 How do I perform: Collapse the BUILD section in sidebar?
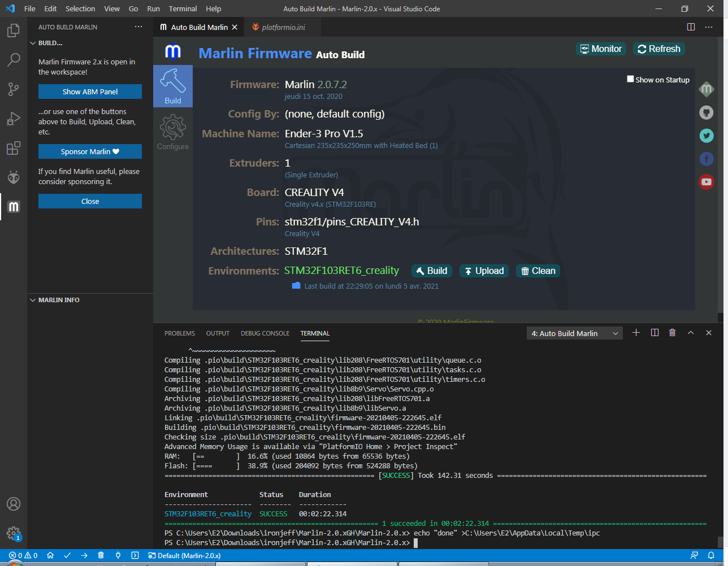(33, 43)
